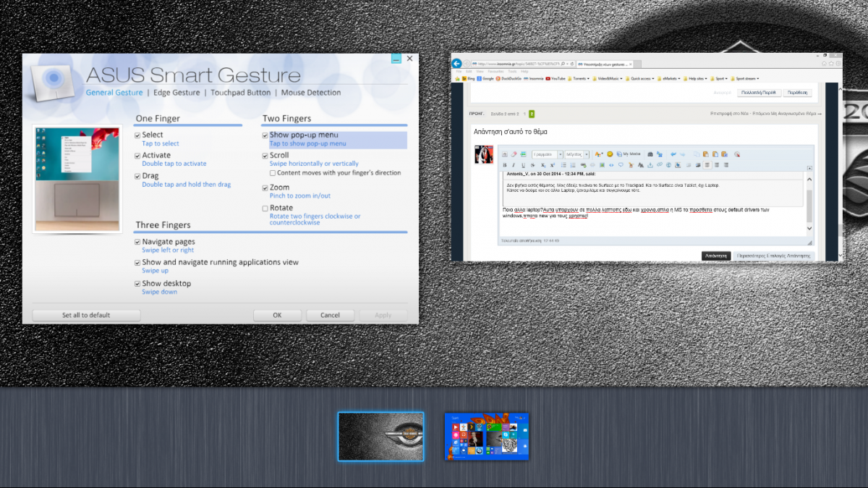Cancel the ASUS Smart Gesture dialog

330,316
